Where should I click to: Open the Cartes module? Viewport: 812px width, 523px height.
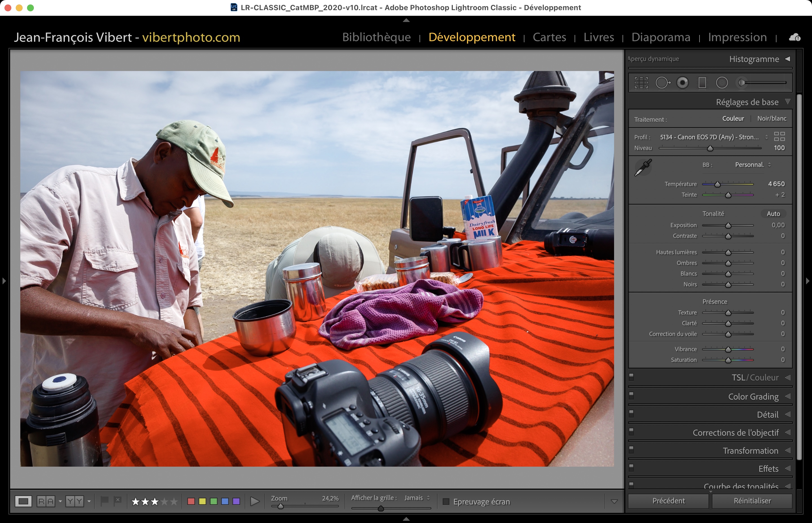(549, 37)
